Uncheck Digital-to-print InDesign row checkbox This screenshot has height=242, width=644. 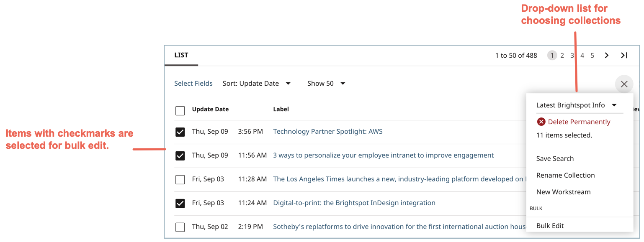[180, 204]
